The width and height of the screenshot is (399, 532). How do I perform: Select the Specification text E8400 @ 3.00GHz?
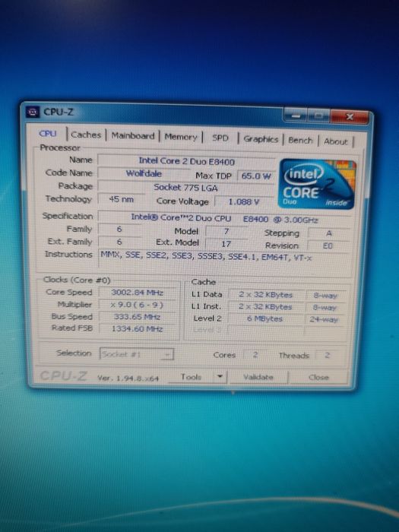(280, 220)
